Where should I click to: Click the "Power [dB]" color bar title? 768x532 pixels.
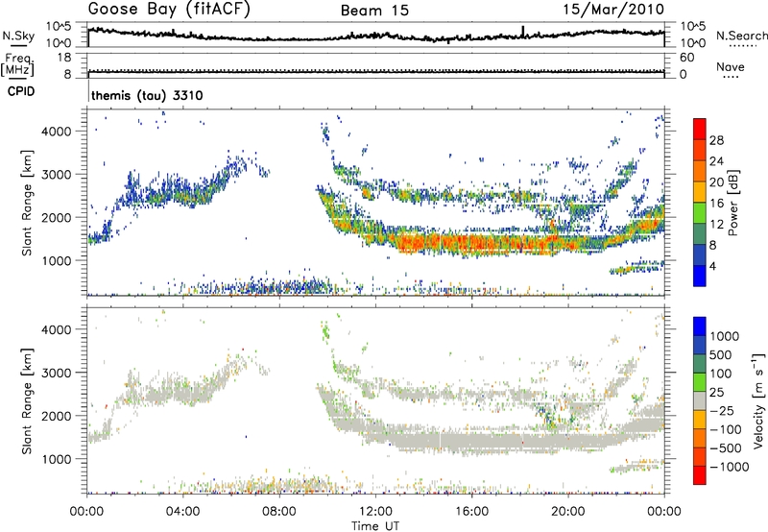pos(733,203)
